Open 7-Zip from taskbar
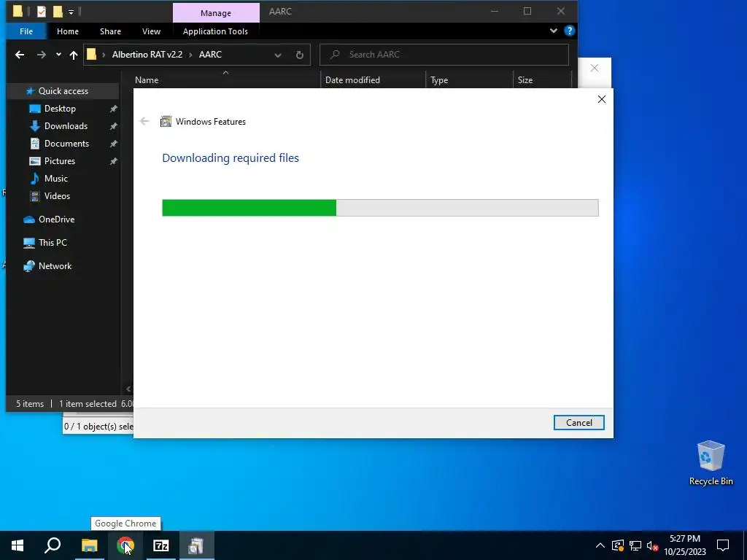This screenshot has width=747, height=560. [x=161, y=545]
